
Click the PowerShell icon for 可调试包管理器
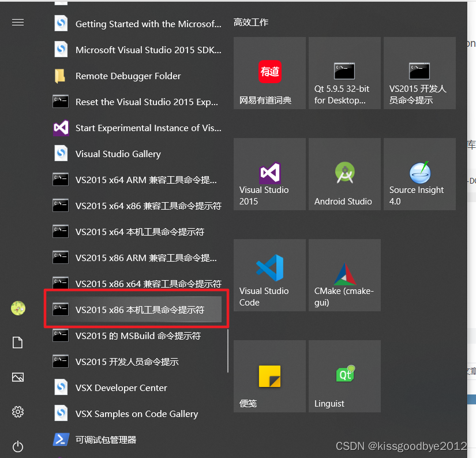(61, 440)
